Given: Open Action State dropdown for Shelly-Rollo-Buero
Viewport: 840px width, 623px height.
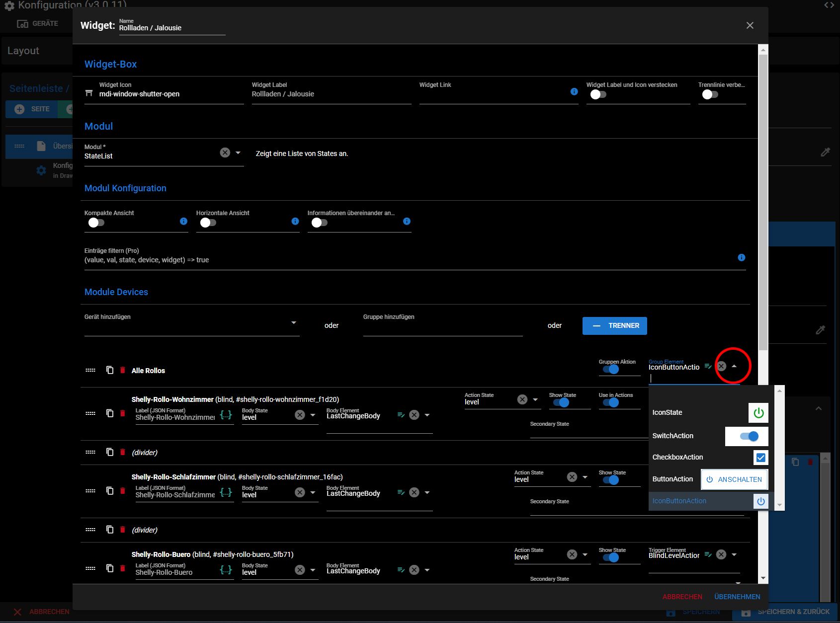Looking at the screenshot, I should pos(585,554).
